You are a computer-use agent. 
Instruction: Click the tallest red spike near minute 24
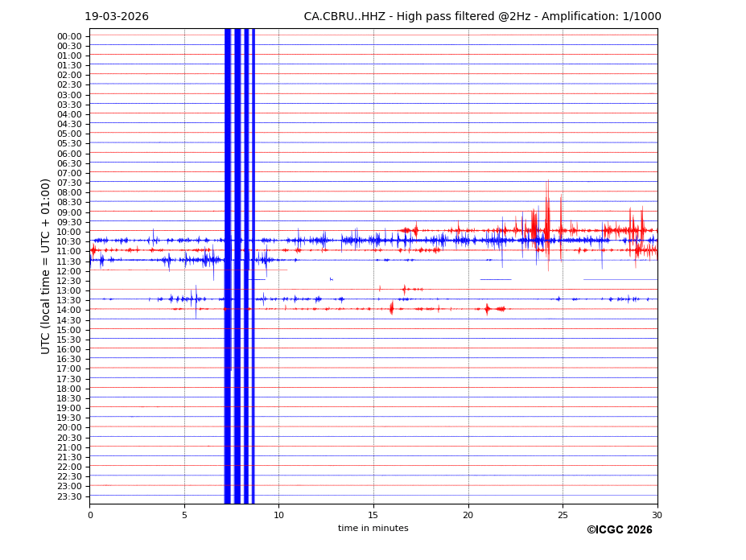(x=547, y=209)
